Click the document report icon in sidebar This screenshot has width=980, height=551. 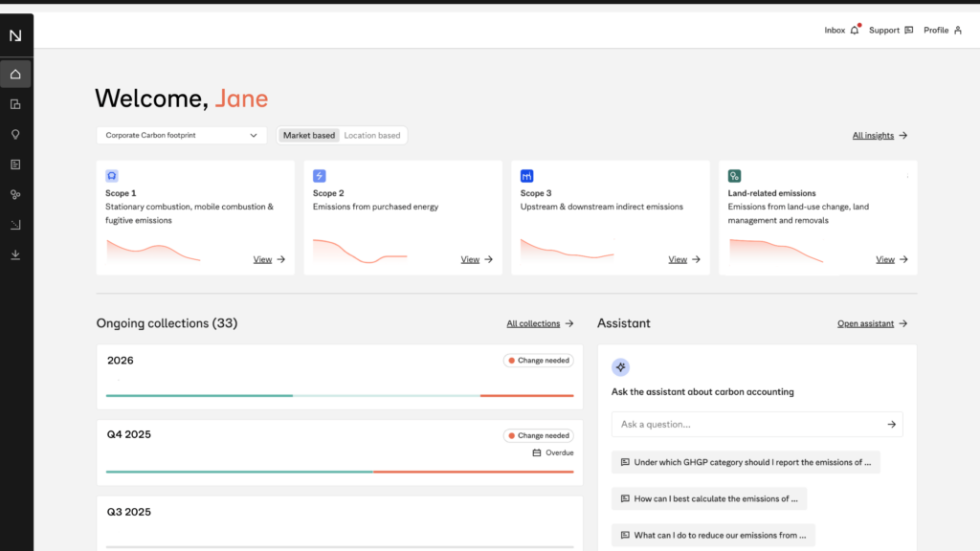pyautogui.click(x=15, y=165)
